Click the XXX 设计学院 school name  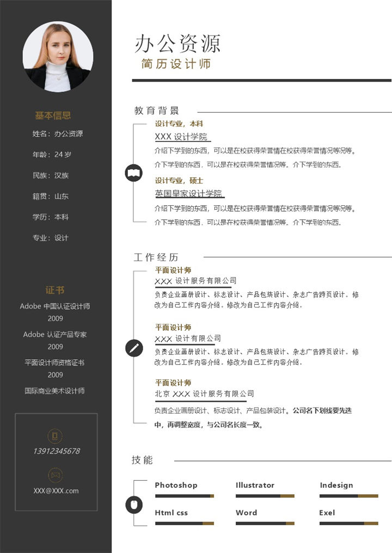coord(181,137)
